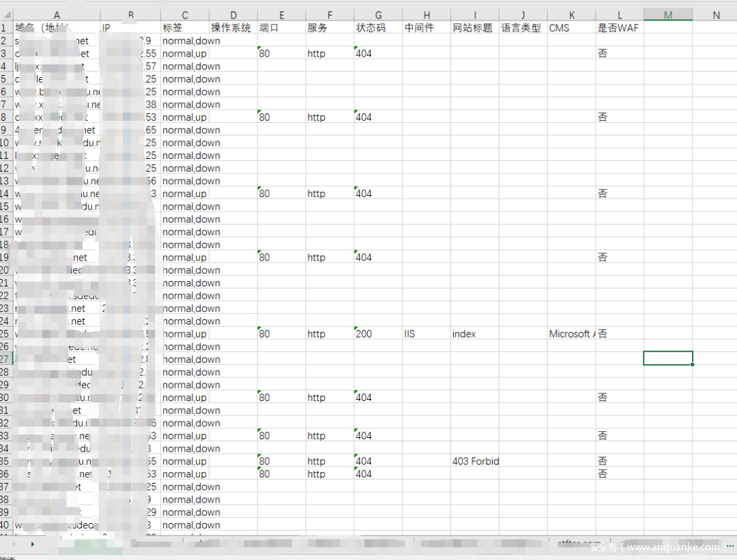Select row 25 header number
This screenshot has height=560, width=737.
tap(5, 334)
